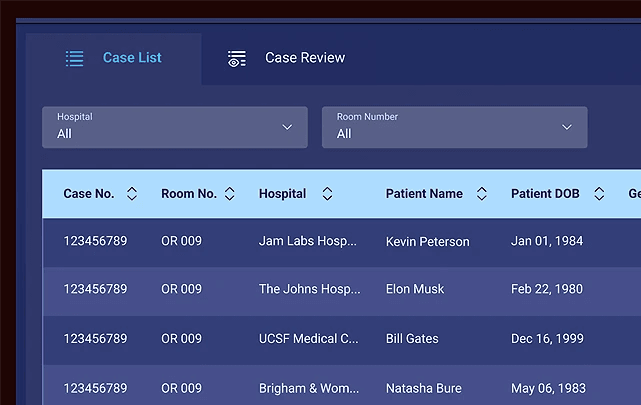The width and height of the screenshot is (641, 405).
Task: Switch to the Case Review tab
Action: click(304, 58)
